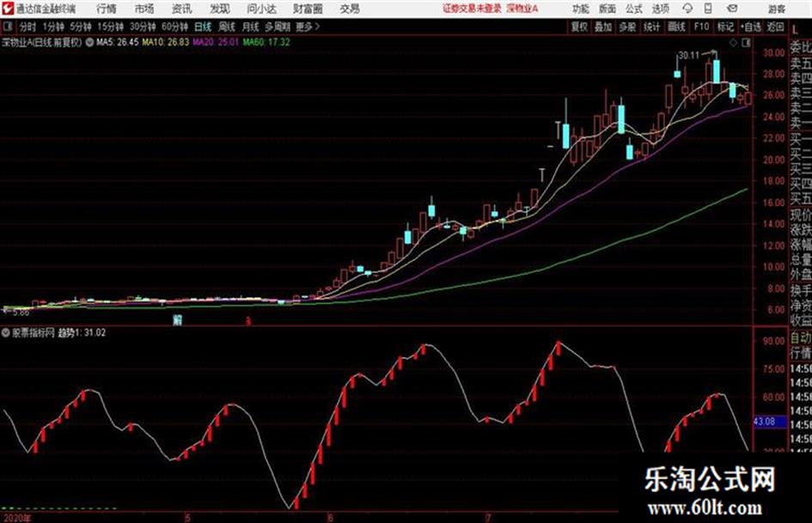Click the 自动 label in right panel
Screen dimensions: 812x523
pyautogui.click(x=801, y=338)
